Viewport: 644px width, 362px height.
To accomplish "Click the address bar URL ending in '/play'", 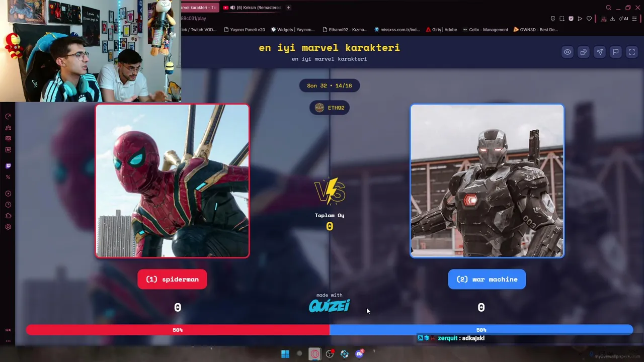I will [193, 19].
